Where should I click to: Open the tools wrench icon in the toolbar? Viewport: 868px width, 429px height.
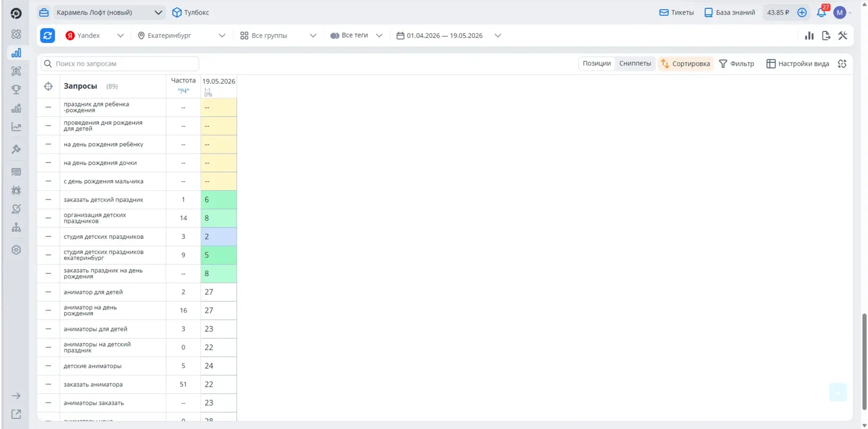tap(843, 36)
